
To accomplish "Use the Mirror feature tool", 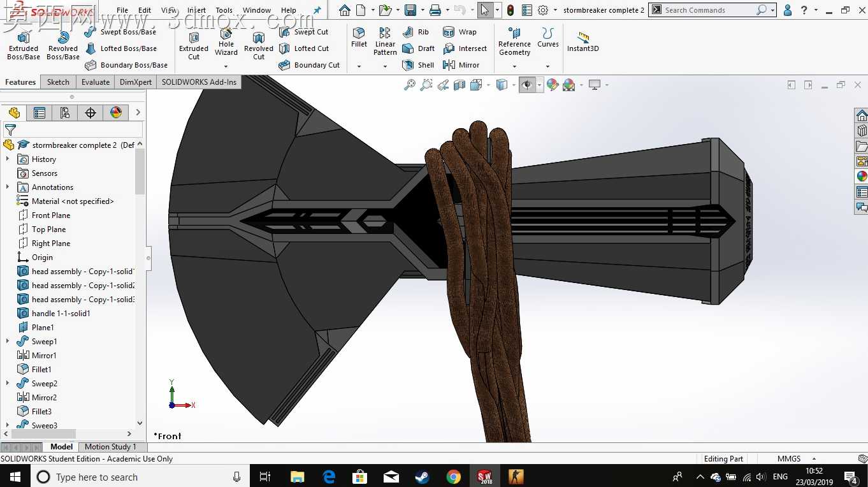I will pos(461,65).
